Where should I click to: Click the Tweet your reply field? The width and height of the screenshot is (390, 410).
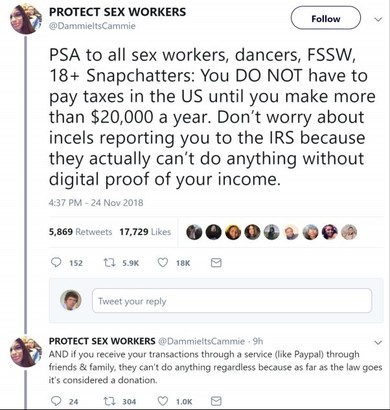coord(232,301)
